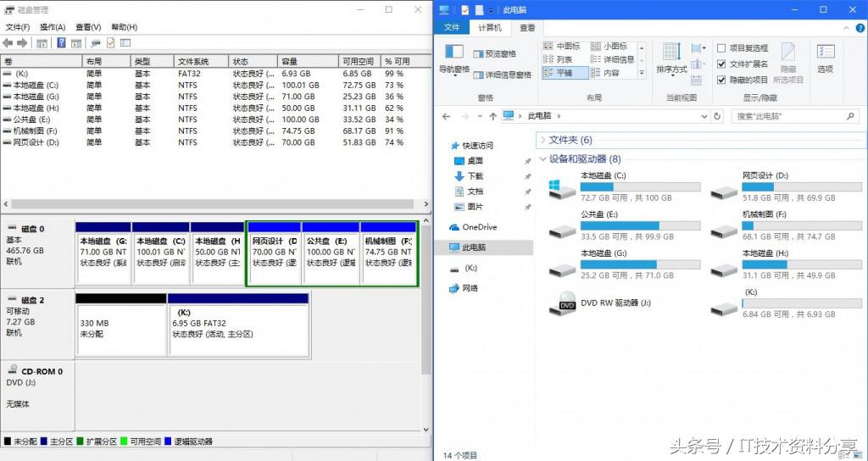The width and height of the screenshot is (868, 461).
Task: Open the Action (操作) menu in Disk Management
Action: tap(53, 26)
